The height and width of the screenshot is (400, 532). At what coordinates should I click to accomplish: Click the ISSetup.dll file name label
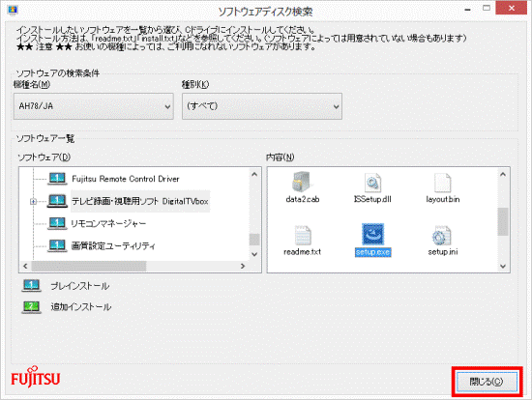[372, 199]
